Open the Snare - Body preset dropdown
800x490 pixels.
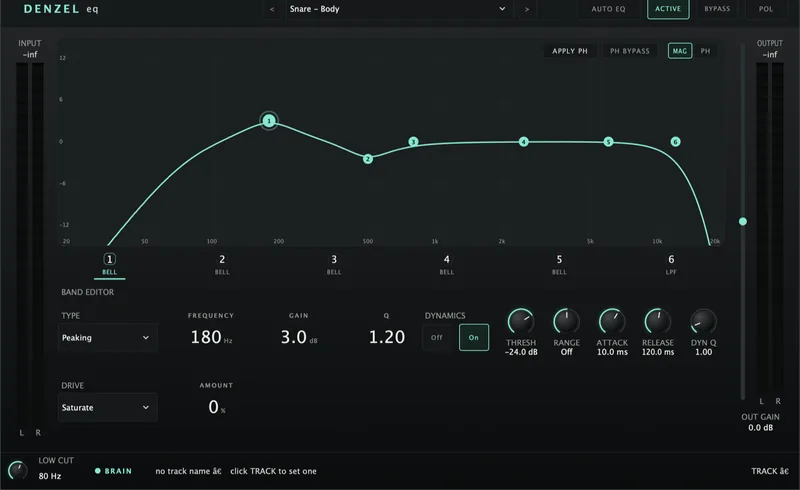click(397, 9)
